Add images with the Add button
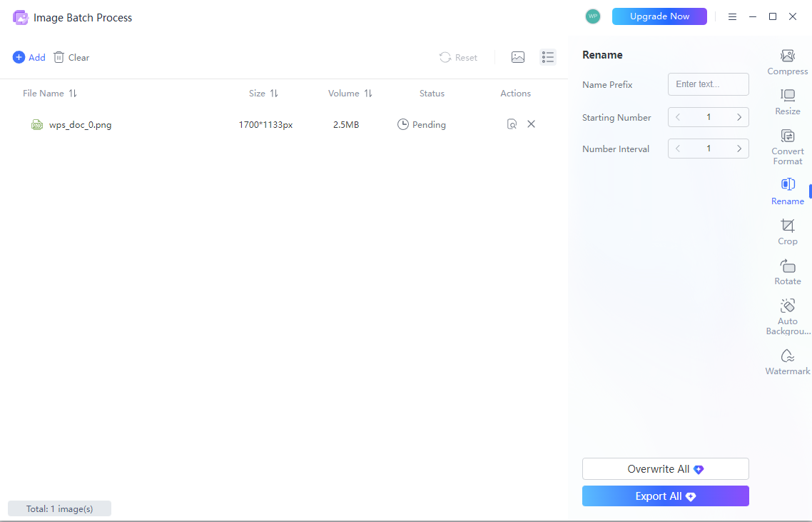 pos(29,57)
